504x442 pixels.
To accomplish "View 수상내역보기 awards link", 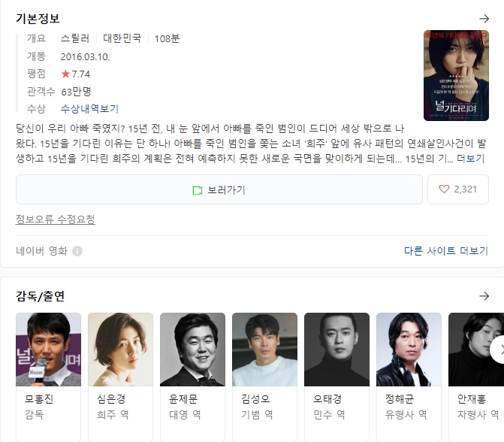I will [x=89, y=109].
